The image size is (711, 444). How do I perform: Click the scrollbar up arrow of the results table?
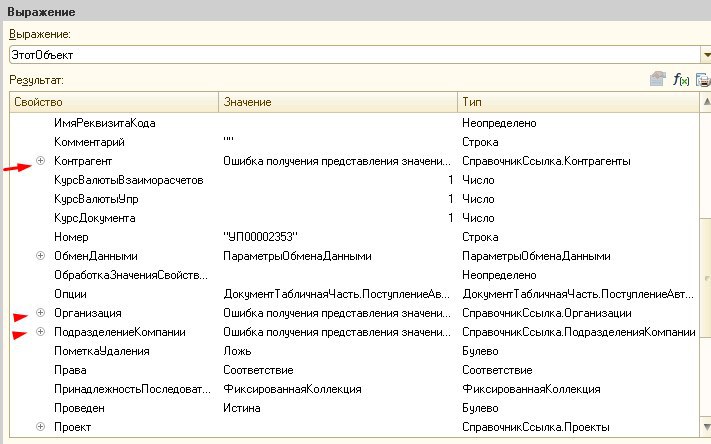(706, 102)
